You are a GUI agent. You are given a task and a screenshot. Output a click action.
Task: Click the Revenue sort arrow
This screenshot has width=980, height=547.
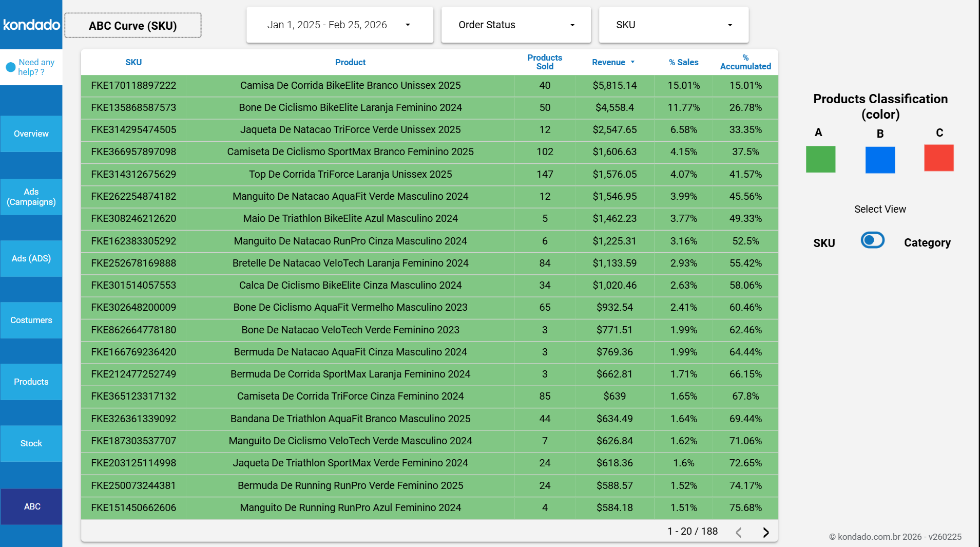(632, 62)
